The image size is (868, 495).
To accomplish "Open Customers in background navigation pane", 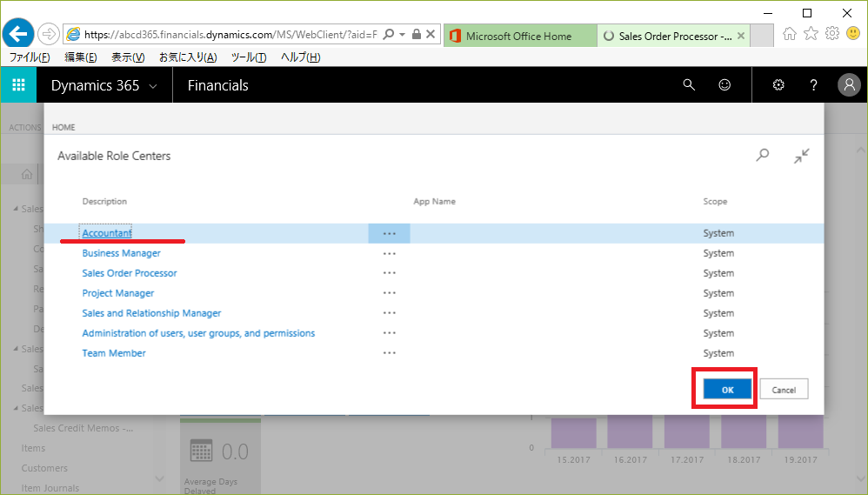I will tap(44, 468).
